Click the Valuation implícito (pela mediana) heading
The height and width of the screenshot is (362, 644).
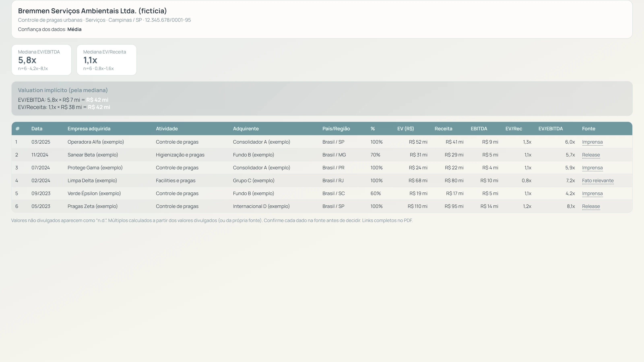pos(63,90)
